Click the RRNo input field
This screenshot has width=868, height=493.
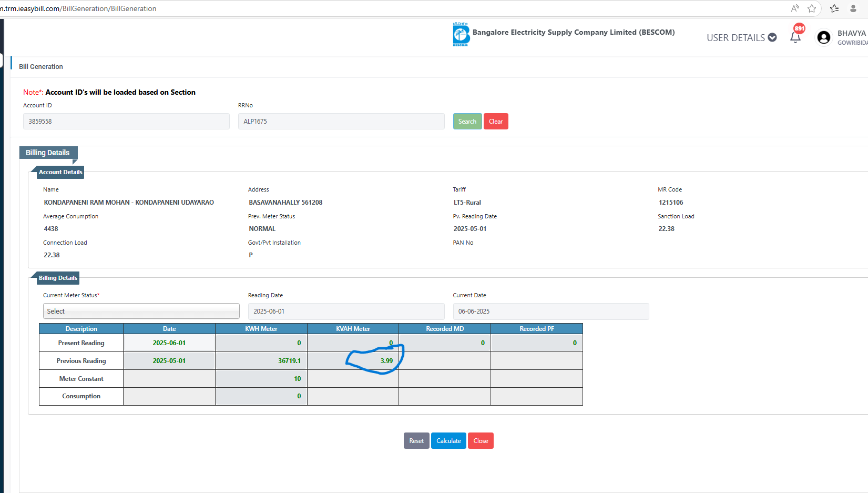pyautogui.click(x=341, y=122)
